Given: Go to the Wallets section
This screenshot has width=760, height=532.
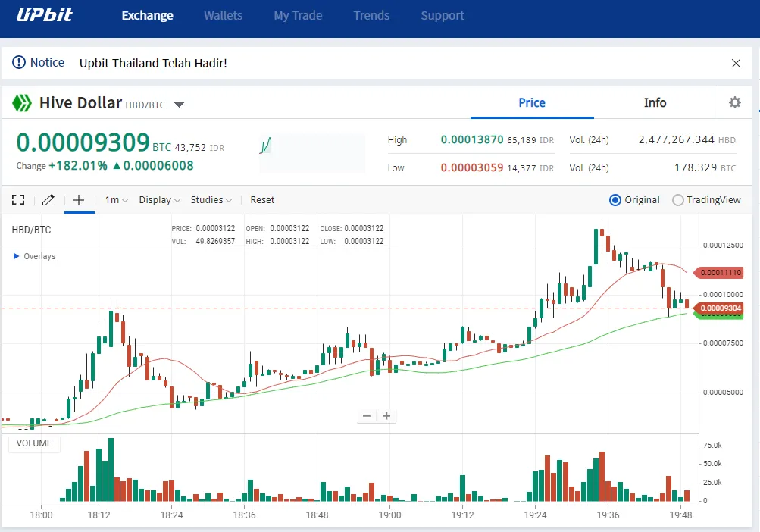Looking at the screenshot, I should pos(223,15).
